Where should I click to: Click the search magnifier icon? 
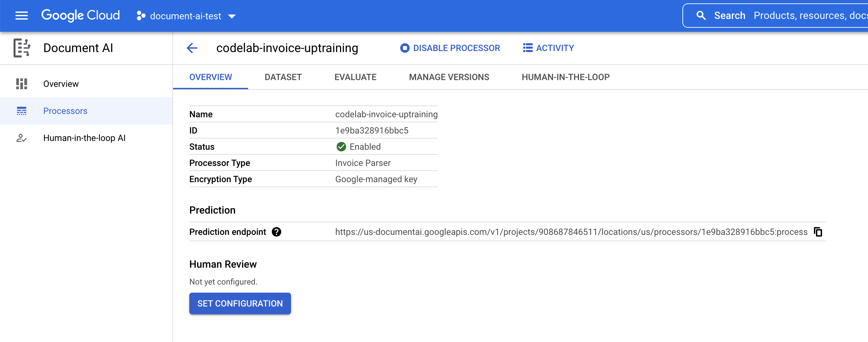coord(701,15)
